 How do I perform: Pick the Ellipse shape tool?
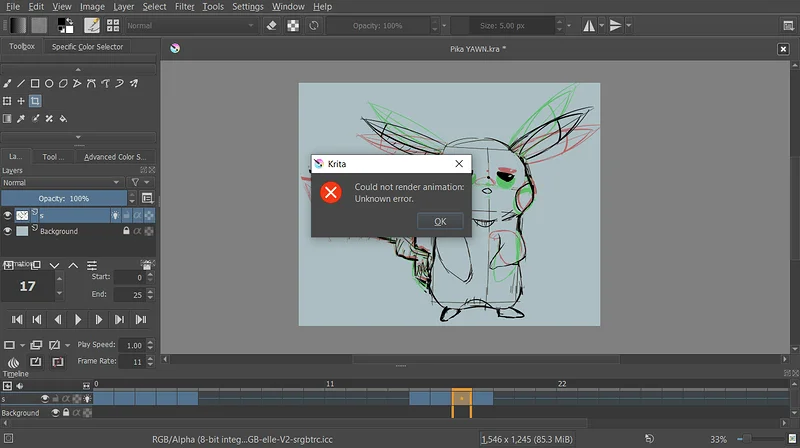tap(49, 84)
